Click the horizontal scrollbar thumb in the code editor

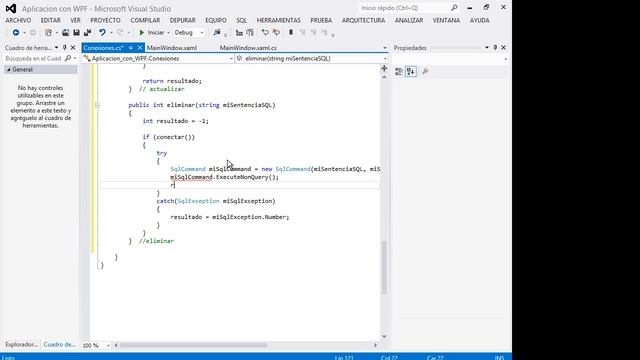(194, 345)
